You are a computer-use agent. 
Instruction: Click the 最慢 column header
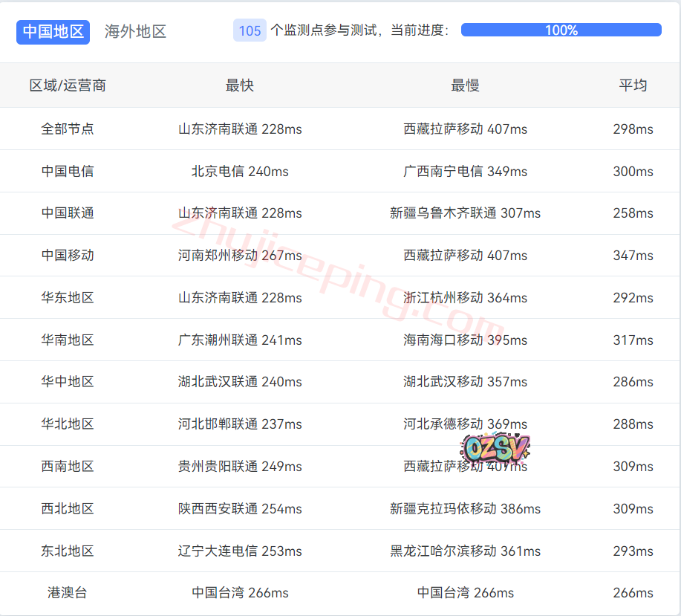[x=465, y=85]
